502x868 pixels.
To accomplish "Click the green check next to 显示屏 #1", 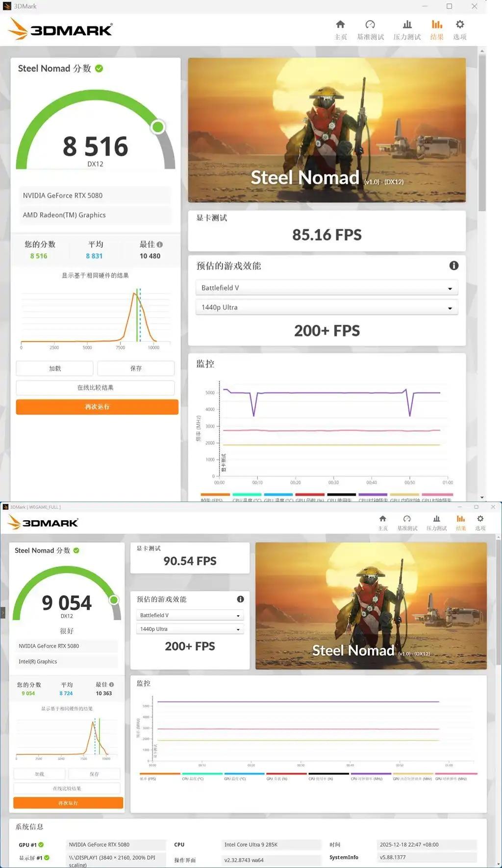I will (x=47, y=858).
